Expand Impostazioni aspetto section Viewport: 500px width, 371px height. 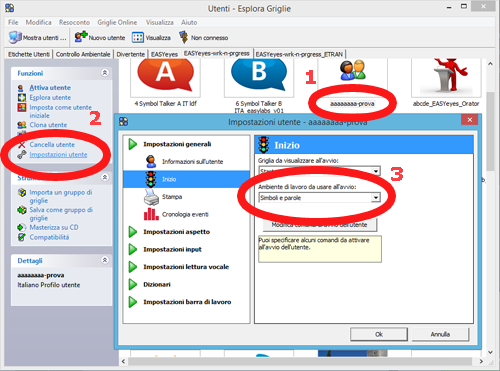click(x=133, y=232)
